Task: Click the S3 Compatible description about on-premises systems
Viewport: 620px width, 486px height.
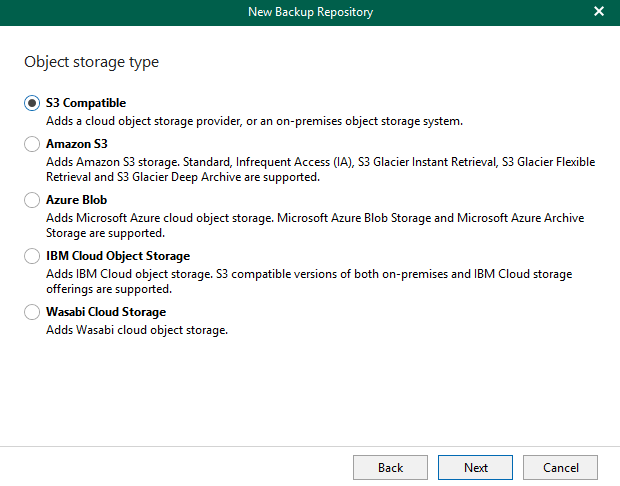Action: pos(254,121)
